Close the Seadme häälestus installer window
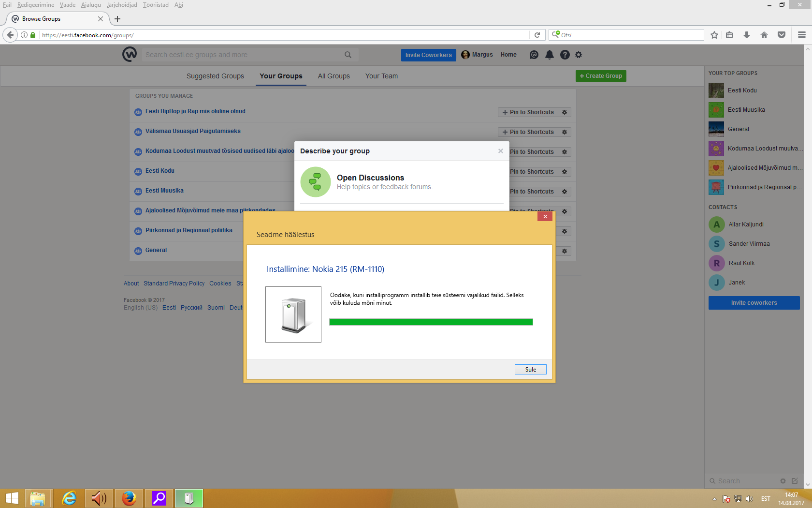The width and height of the screenshot is (812, 508). click(x=545, y=216)
